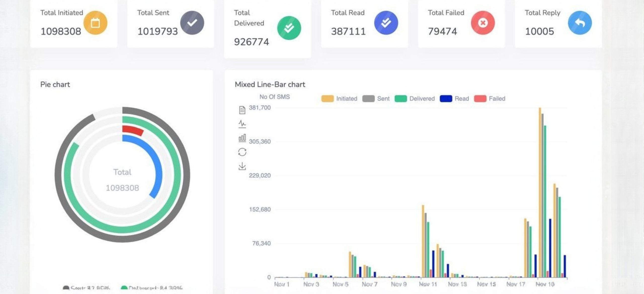The image size is (644, 294).
Task: Click the chart restore refresh icon
Action: [242, 152]
